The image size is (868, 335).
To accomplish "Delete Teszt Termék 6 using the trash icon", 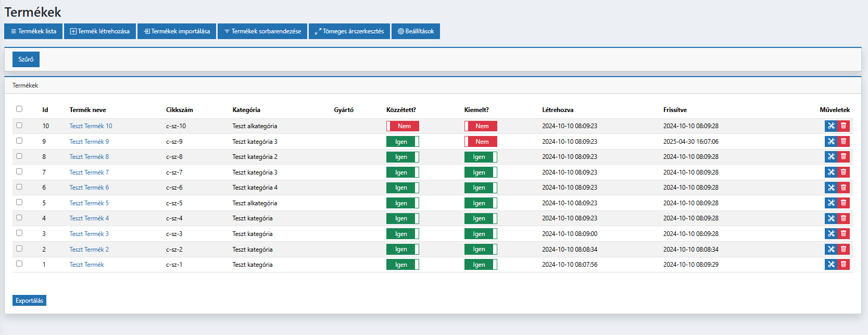I will 844,188.
